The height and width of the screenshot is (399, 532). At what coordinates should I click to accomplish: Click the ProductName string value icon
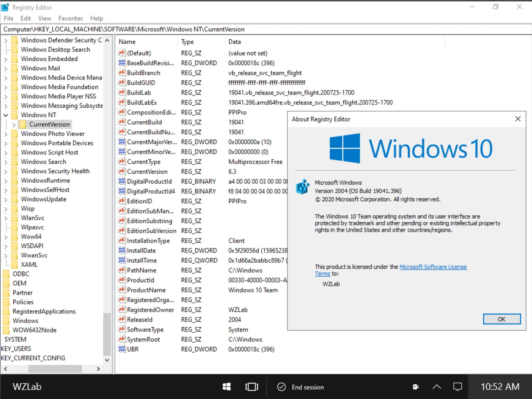coord(122,290)
